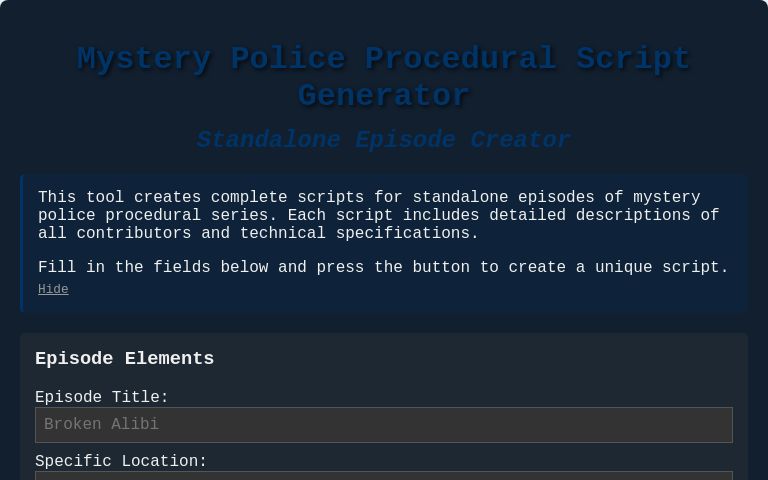Click the "Episode Title:" field label

pyautogui.click(x=102, y=398)
